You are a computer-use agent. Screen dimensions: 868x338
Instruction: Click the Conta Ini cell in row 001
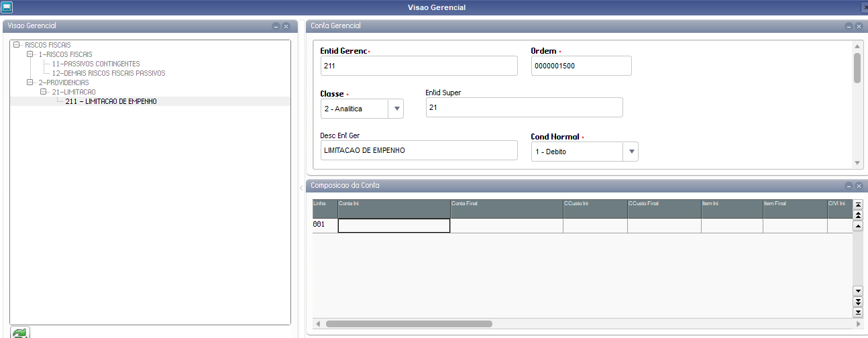pyautogui.click(x=394, y=225)
